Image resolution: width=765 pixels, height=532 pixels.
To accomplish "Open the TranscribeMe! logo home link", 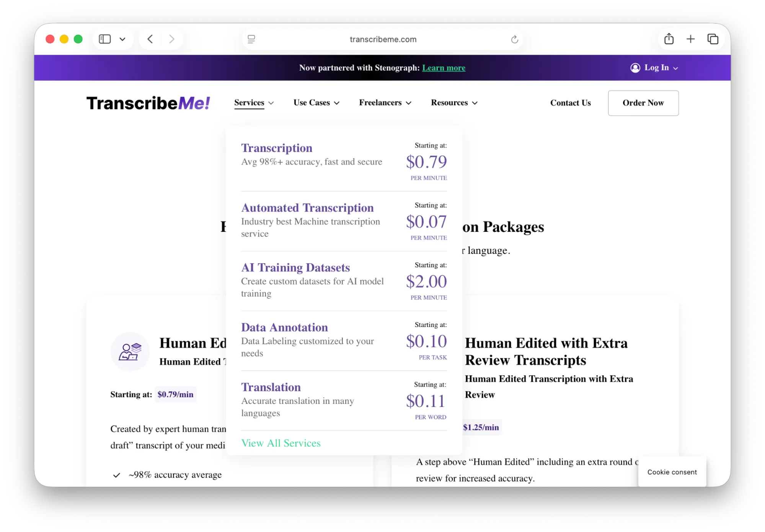I will pyautogui.click(x=148, y=103).
